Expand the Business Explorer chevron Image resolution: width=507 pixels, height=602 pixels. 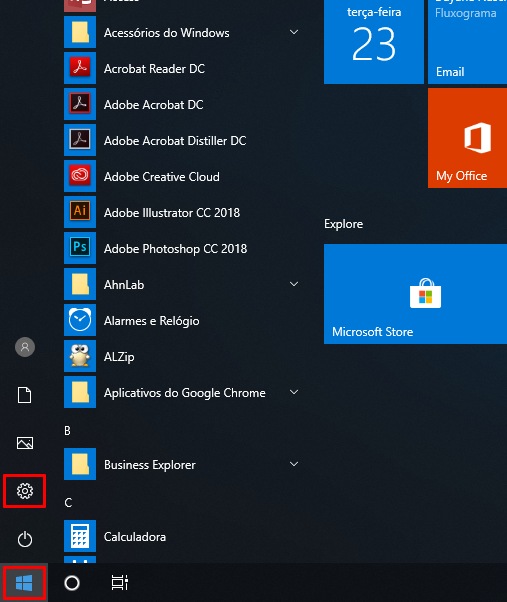coord(294,464)
